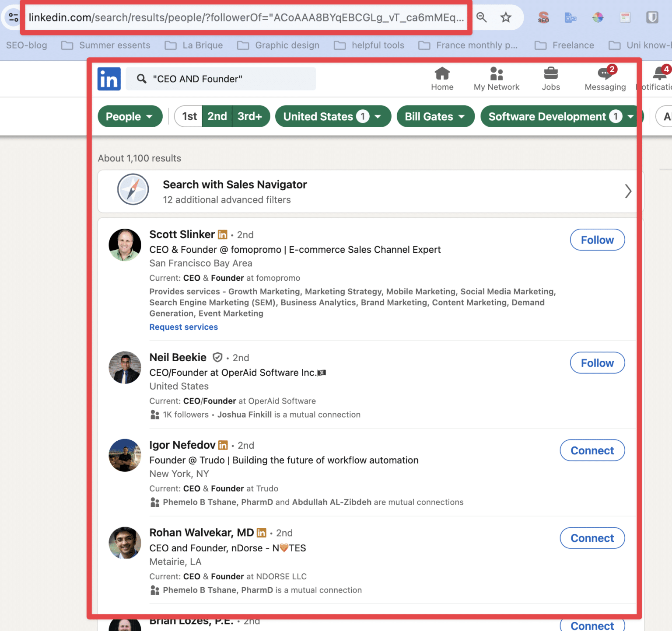Switch to the My Network tab

pos(496,79)
